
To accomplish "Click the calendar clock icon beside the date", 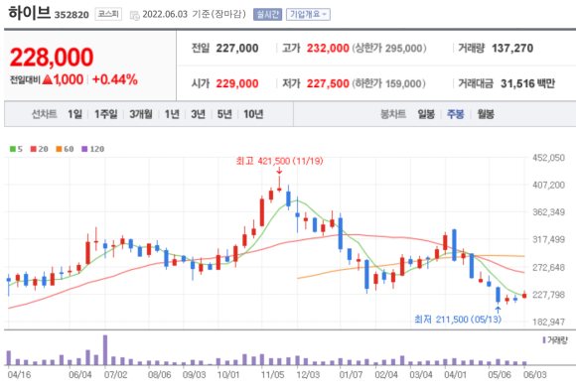I will [134, 15].
